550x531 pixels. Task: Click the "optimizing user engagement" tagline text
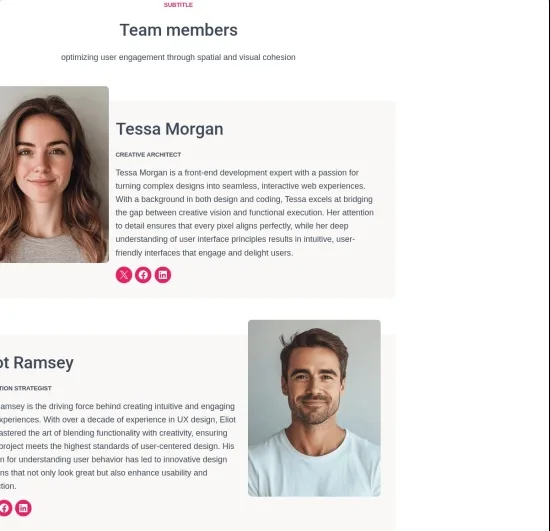click(x=178, y=57)
